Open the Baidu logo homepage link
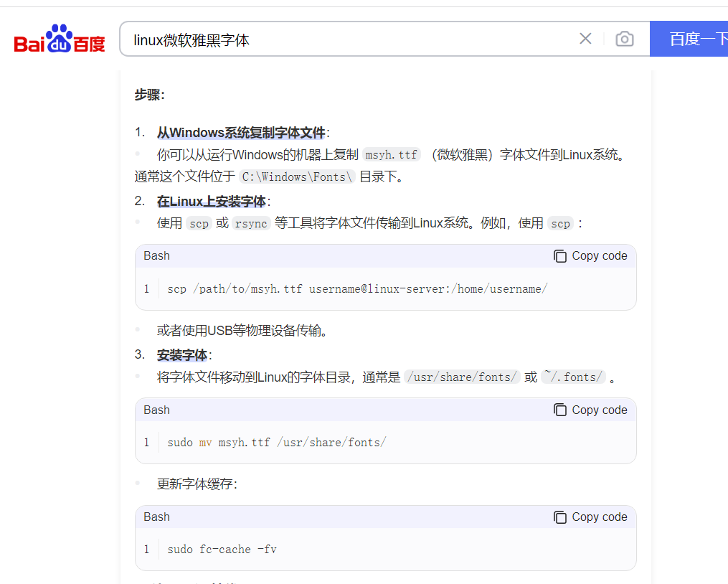This screenshot has height=584, width=728. [x=60, y=39]
